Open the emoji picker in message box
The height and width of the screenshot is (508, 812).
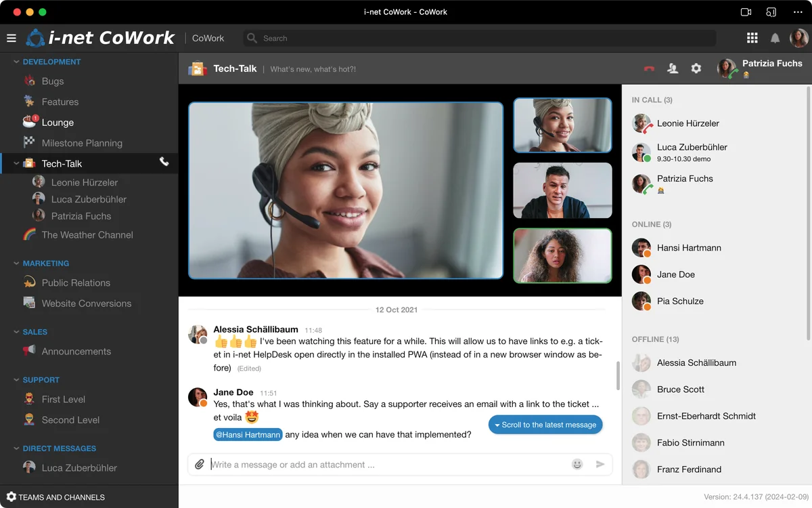coord(577,465)
